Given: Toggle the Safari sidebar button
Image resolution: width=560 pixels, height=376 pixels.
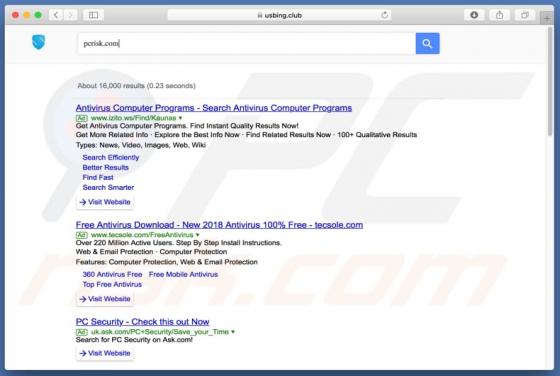Looking at the screenshot, I should [x=93, y=15].
